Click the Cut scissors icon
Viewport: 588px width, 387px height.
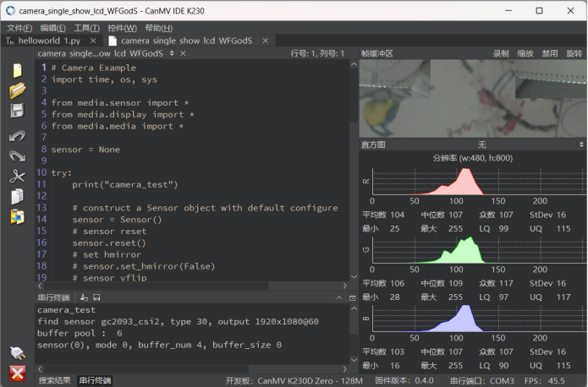[17, 176]
